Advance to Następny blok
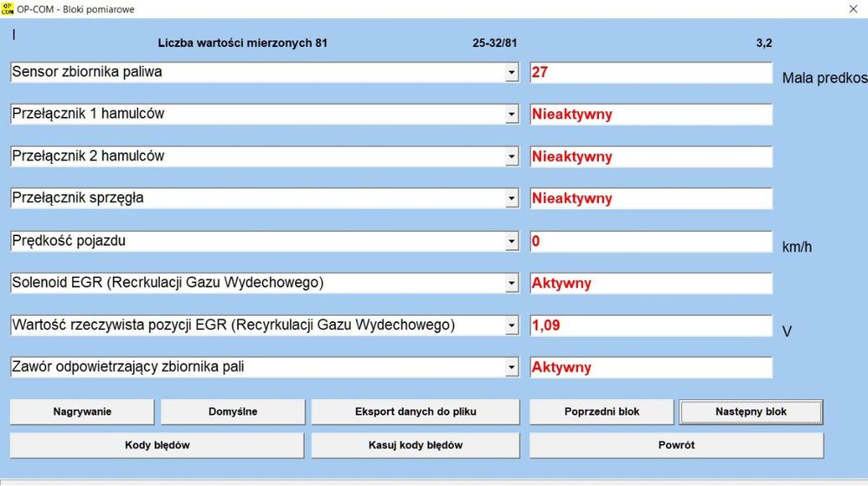The image size is (868, 486). point(751,411)
